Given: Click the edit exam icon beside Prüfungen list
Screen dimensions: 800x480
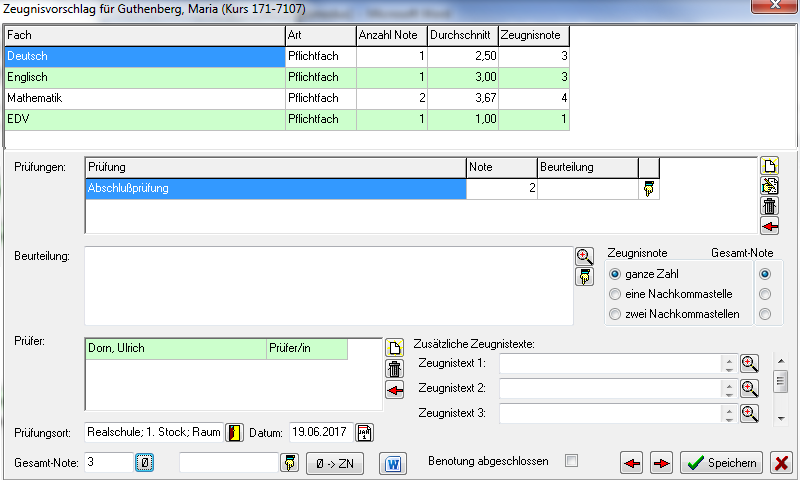Looking at the screenshot, I should tap(769, 186).
